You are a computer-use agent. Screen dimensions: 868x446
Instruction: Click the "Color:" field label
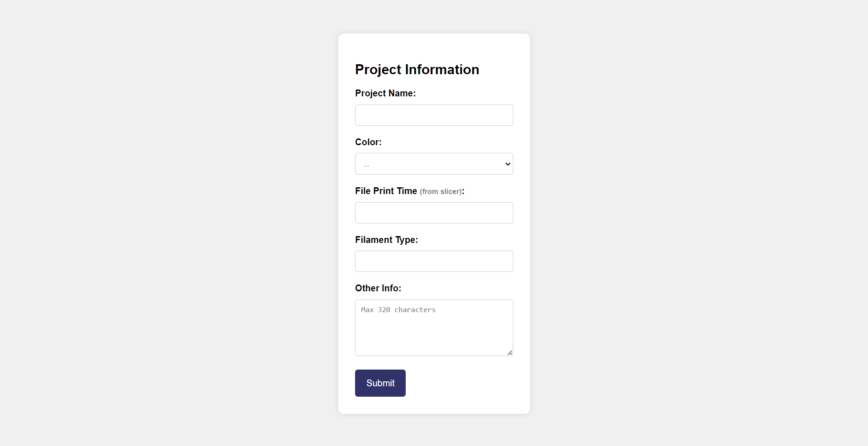coord(368,142)
